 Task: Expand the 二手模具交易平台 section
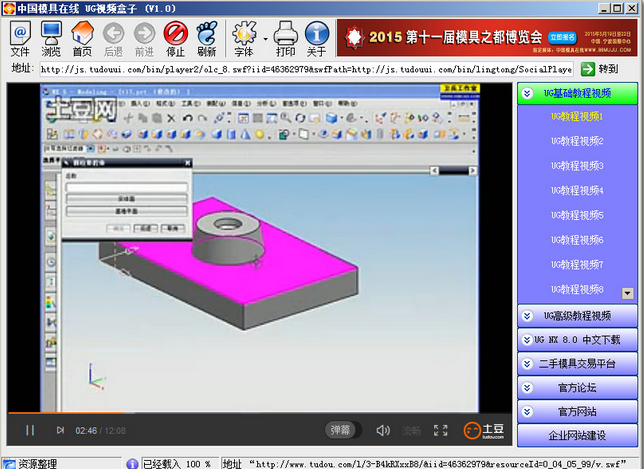pyautogui.click(x=577, y=364)
